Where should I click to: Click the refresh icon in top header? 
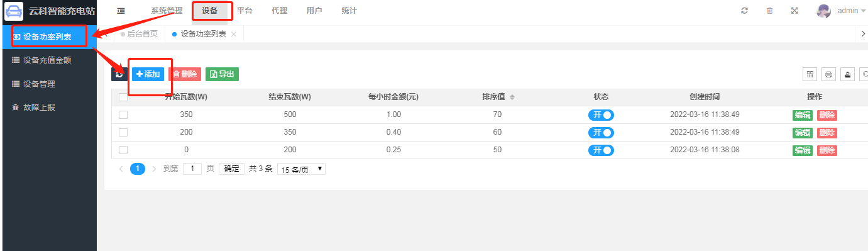tap(744, 11)
